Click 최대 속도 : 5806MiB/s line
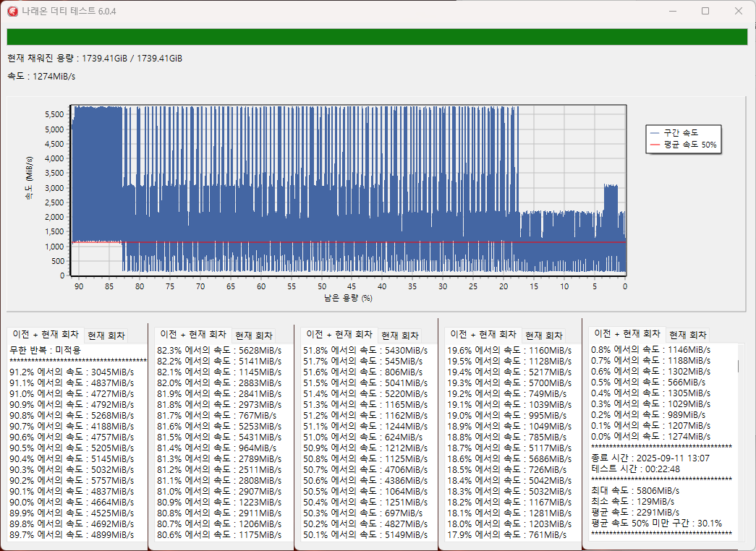Viewport: 756px width, 551px height. 635,491
